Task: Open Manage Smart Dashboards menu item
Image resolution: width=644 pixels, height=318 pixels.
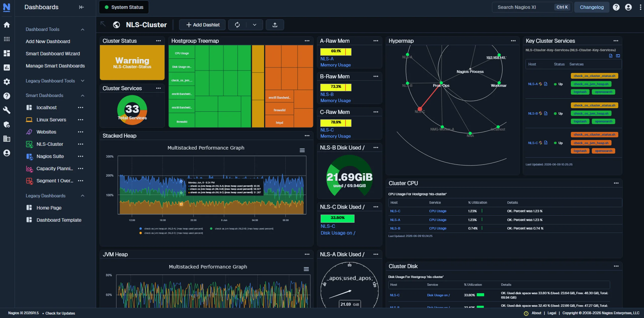Action: coord(55,66)
